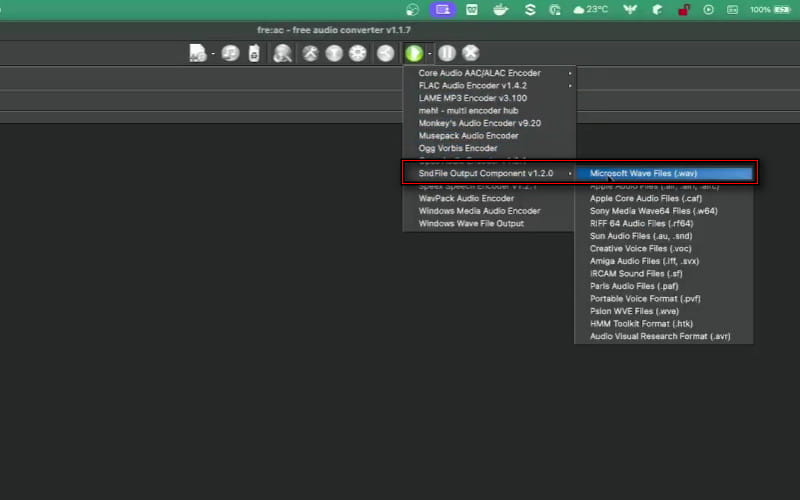Select Amiga Audio Files (.iff, .svx)
The width and height of the screenshot is (800, 500).
(644, 261)
